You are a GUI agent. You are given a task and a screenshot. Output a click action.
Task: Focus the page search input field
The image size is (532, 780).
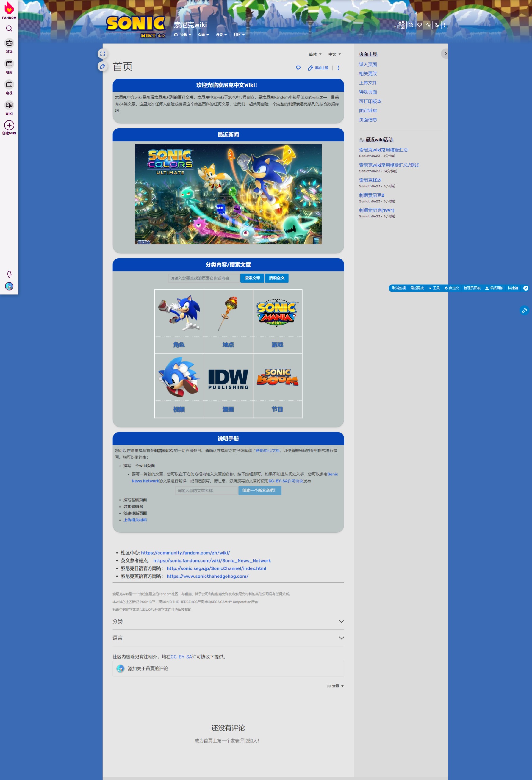pos(204,278)
